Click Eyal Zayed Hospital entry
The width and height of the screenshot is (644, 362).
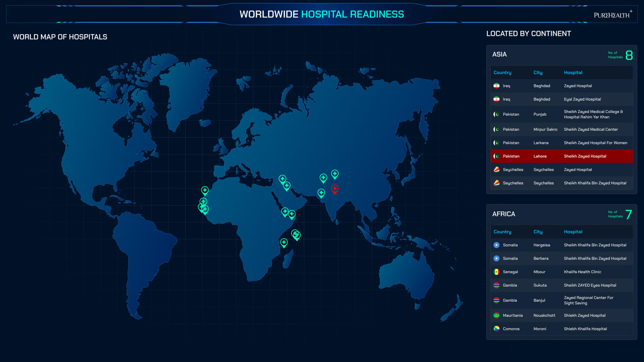pos(582,99)
